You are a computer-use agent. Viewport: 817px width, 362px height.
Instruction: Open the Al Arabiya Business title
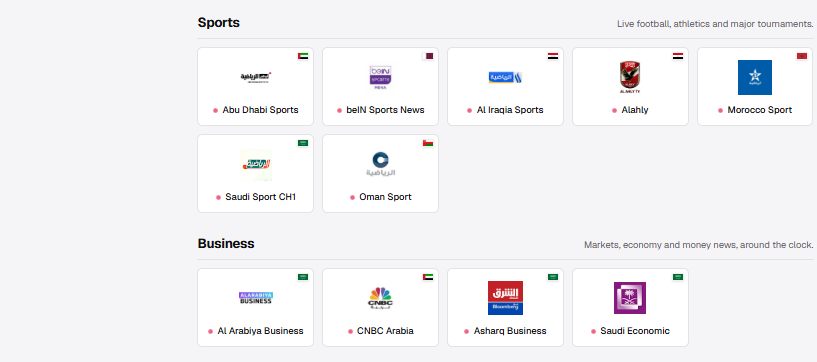coord(261,331)
